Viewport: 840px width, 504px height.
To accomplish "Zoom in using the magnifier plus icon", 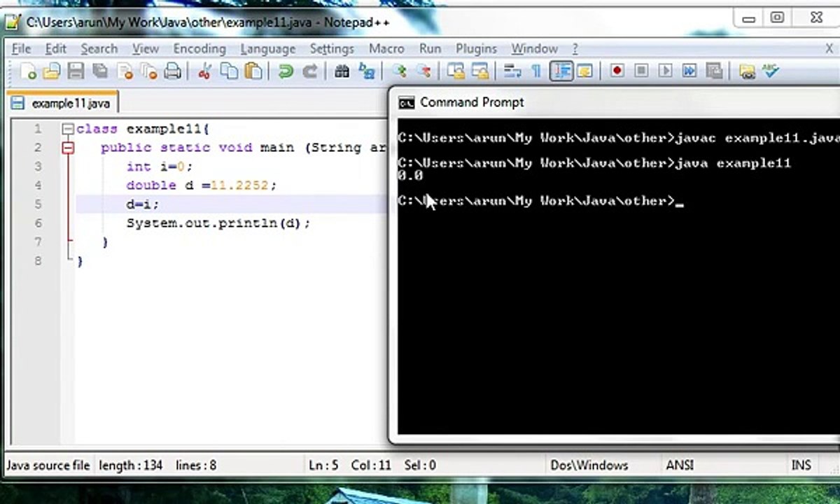I will click(399, 71).
